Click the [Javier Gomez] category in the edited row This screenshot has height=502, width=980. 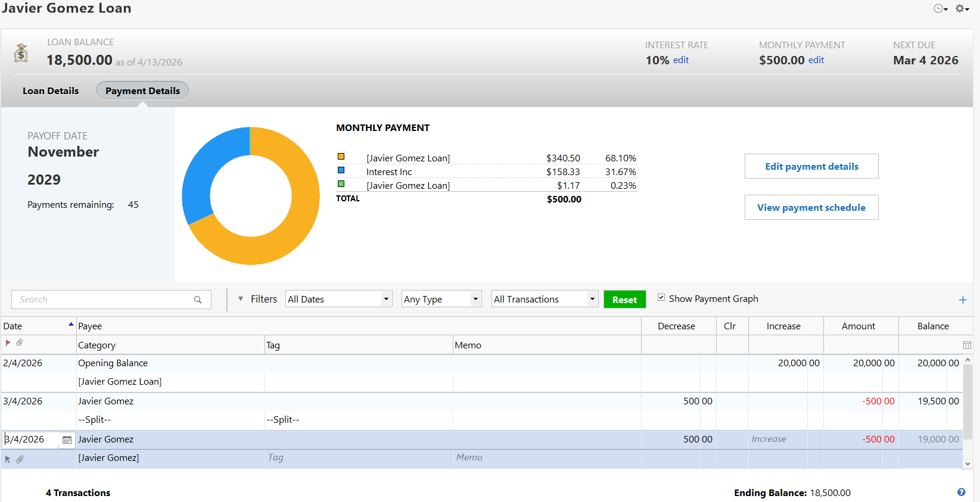tap(108, 458)
